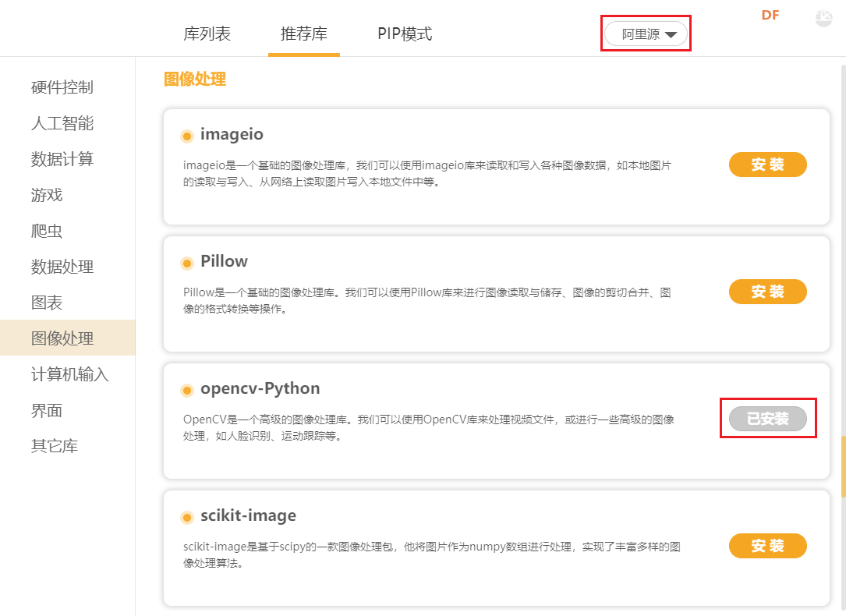Click the orange dot icon beside Pillow
Viewport: 846px width, 616px height.
(186, 263)
